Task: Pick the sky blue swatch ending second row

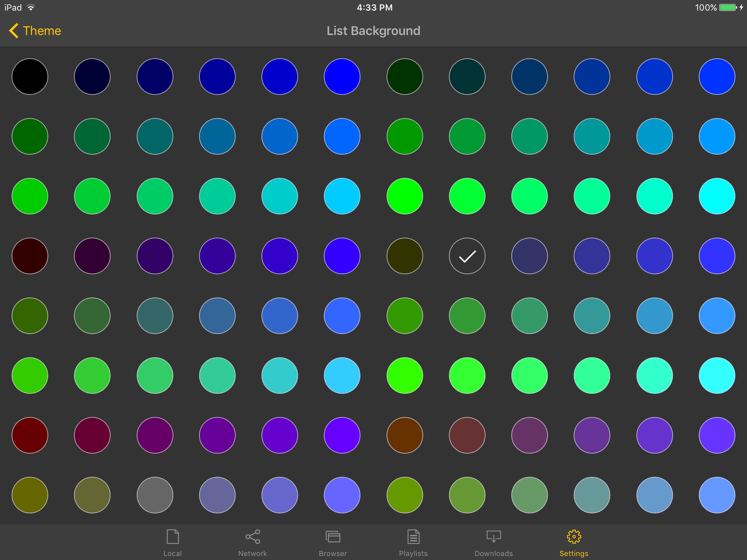Action: (717, 136)
